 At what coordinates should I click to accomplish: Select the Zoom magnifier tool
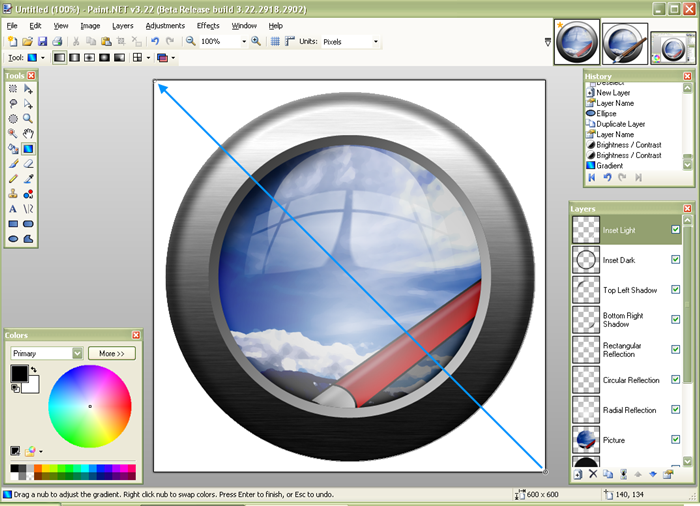[28, 119]
